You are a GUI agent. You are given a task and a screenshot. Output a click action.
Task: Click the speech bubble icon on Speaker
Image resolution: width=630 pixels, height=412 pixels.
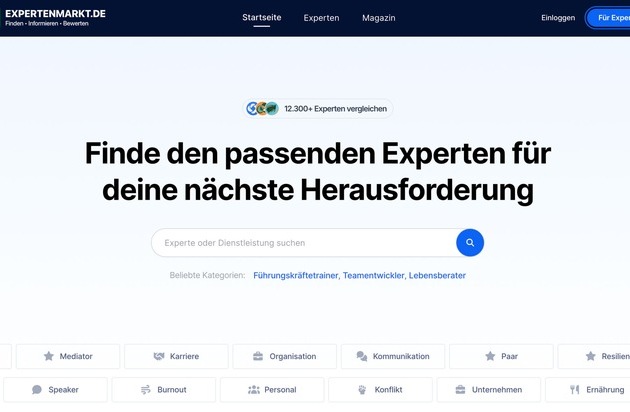coord(37,390)
